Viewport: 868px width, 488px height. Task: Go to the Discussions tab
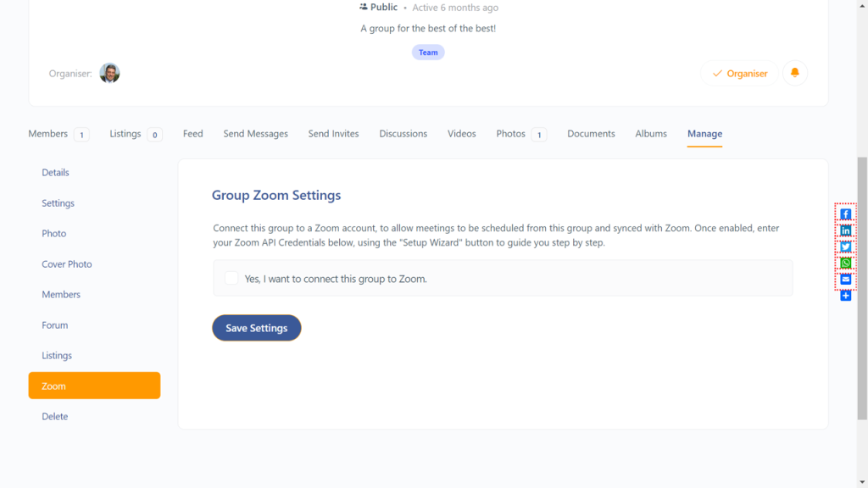[x=403, y=134]
